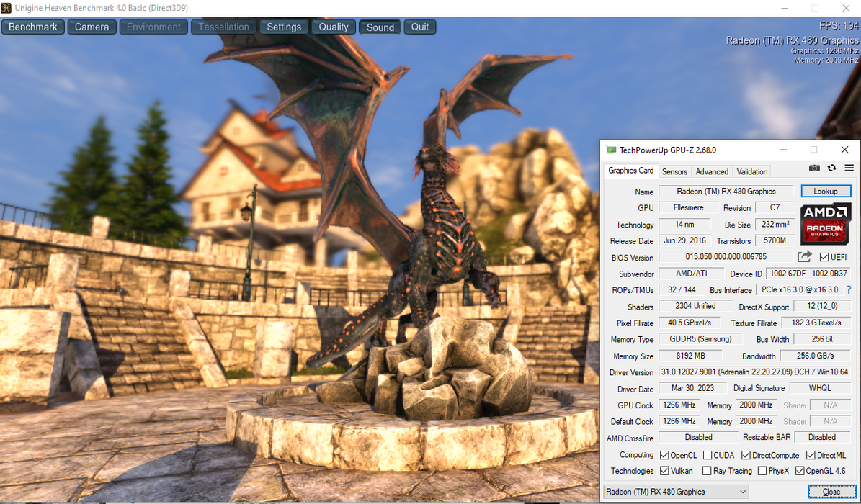Click the GPU name field

pyautogui.click(x=726, y=191)
